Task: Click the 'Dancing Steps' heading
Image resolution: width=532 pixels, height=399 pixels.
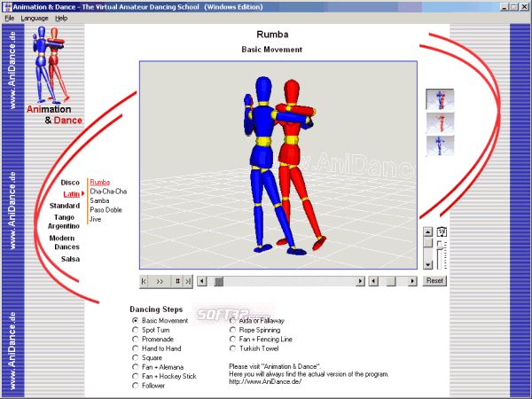Action: (x=156, y=309)
